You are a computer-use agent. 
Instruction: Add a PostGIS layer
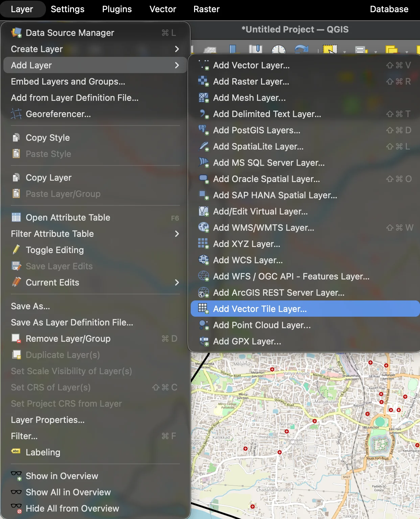(256, 130)
